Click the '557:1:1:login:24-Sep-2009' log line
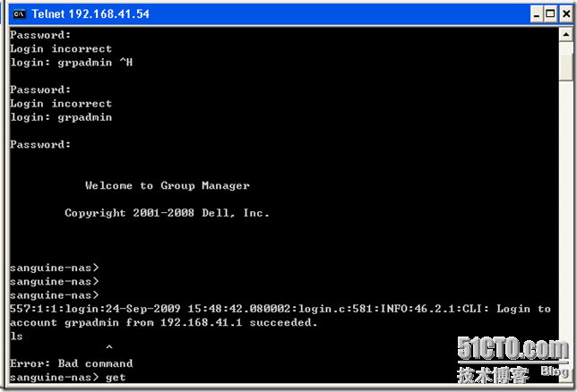The image size is (577, 392). 280,309
